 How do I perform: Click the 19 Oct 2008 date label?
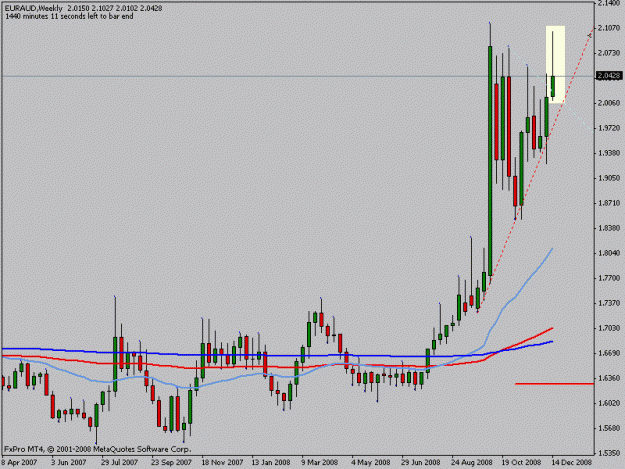tap(521, 463)
